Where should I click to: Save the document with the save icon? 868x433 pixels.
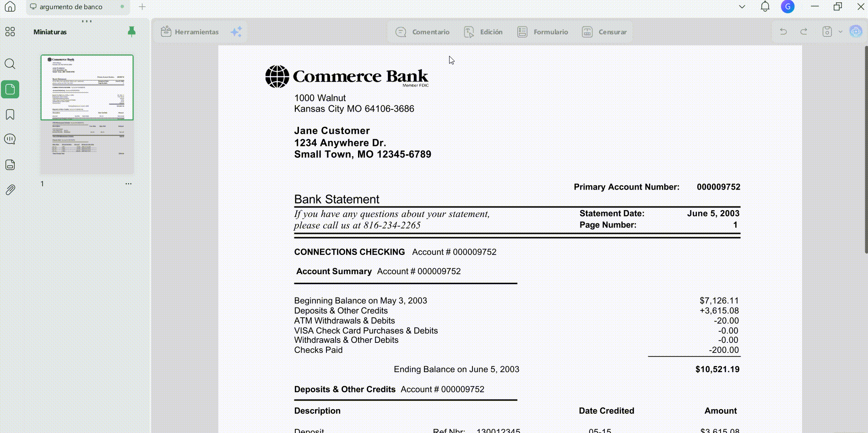pos(827,32)
